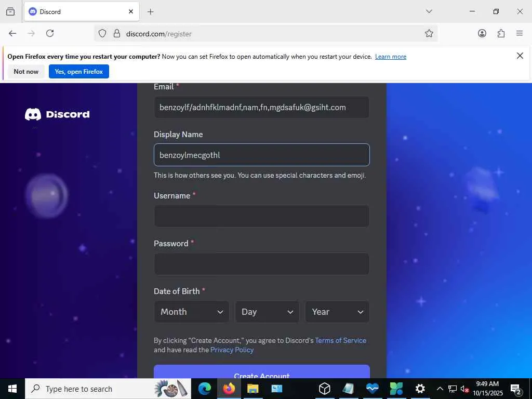The image size is (532, 399).
Task: Open the blue window app on taskbar
Action: tap(277, 389)
